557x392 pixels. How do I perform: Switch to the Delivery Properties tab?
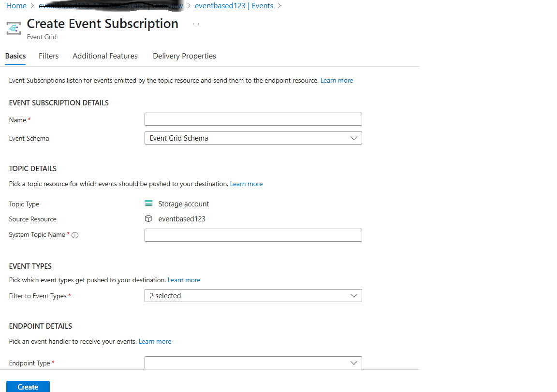[184, 56]
